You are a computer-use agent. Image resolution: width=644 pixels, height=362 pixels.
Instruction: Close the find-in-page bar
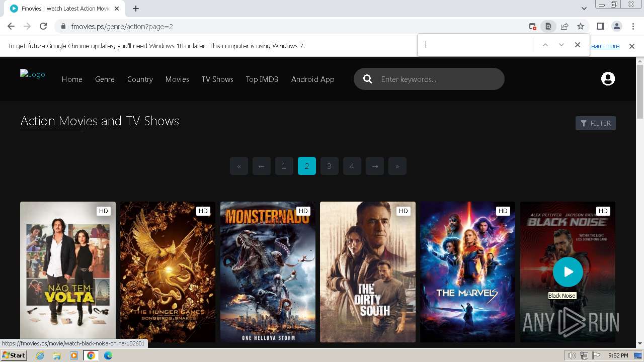pos(578,45)
